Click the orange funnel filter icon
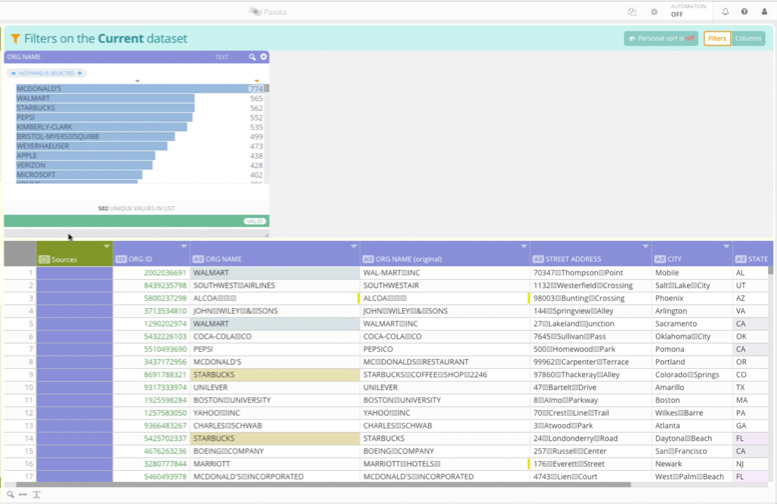 point(15,38)
